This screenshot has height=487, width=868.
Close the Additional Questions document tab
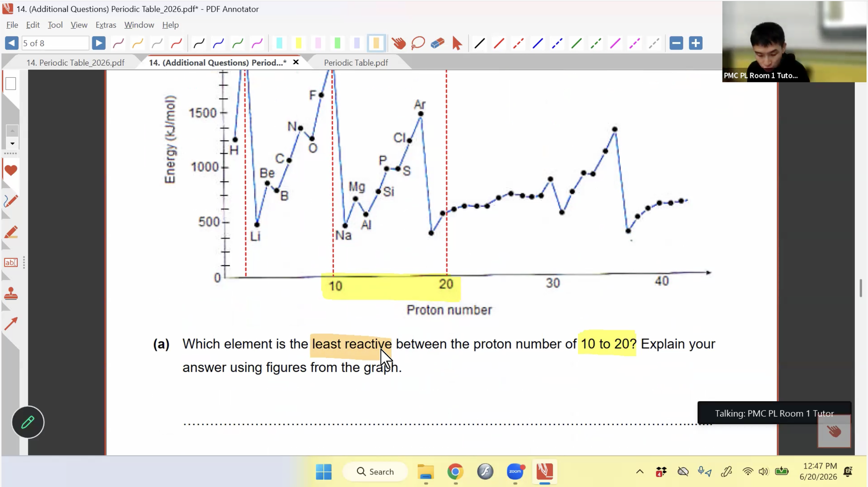[296, 62]
